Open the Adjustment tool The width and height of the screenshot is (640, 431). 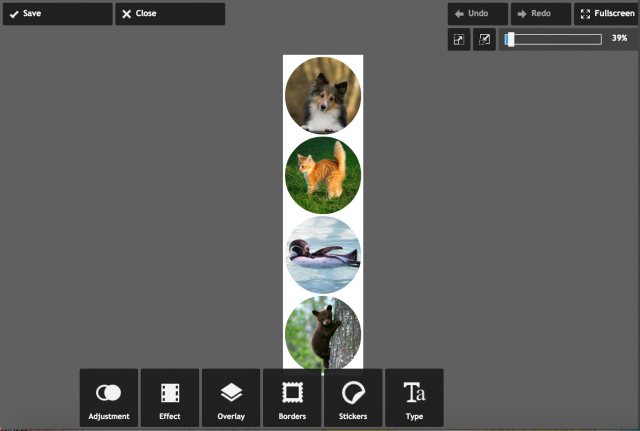[109, 398]
